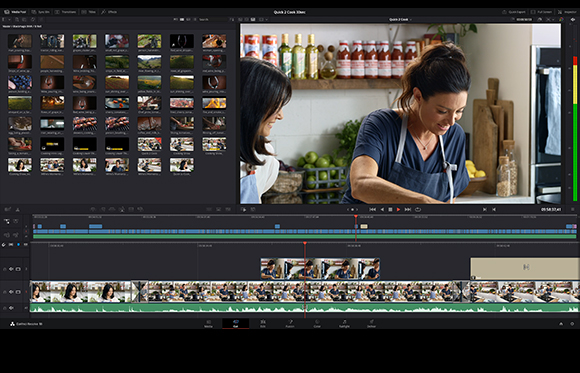Click the Append to end icon
The image size is (580, 373).
(x=103, y=209)
